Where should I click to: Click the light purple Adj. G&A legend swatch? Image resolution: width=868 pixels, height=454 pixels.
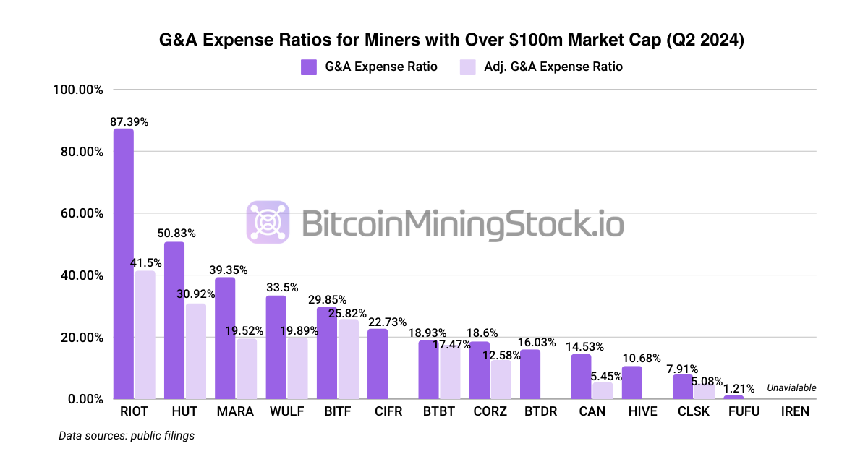click(x=467, y=67)
